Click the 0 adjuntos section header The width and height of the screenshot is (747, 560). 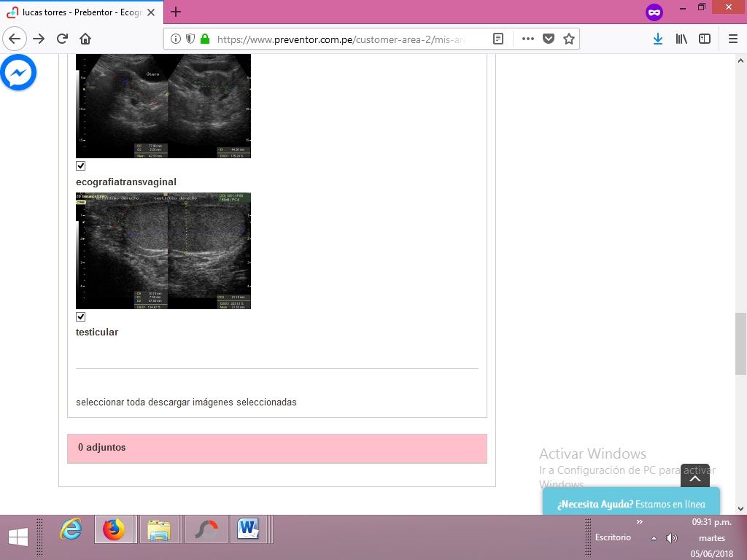[x=276, y=448]
